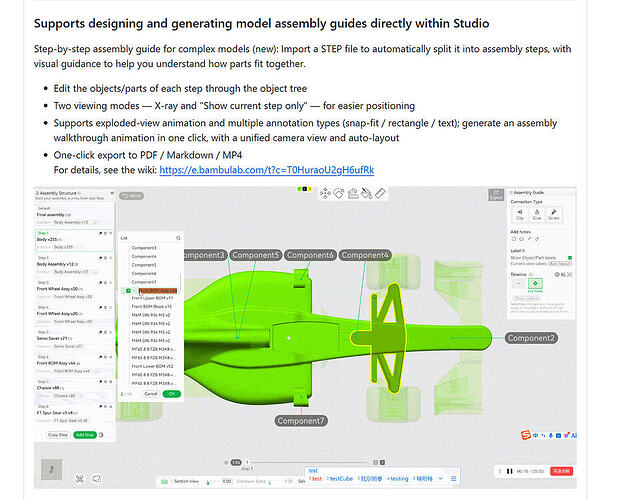The image size is (634, 500).
Task: Add a rectangle note annotation
Action: [514, 239]
